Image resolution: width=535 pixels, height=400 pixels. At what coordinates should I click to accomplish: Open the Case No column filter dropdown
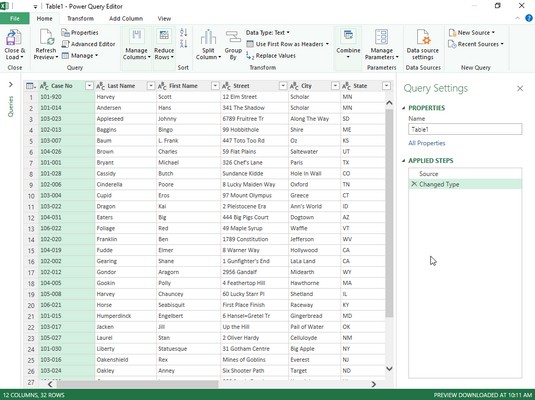(x=89, y=86)
